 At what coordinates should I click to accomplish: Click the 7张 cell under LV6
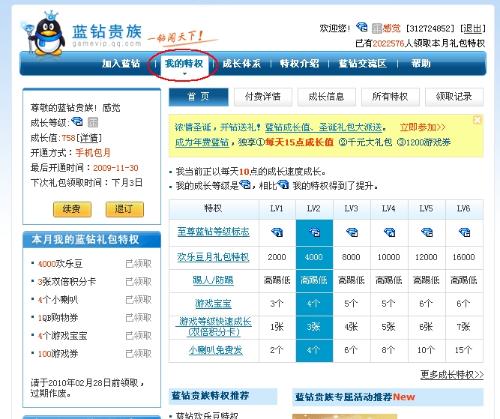pos(464,327)
